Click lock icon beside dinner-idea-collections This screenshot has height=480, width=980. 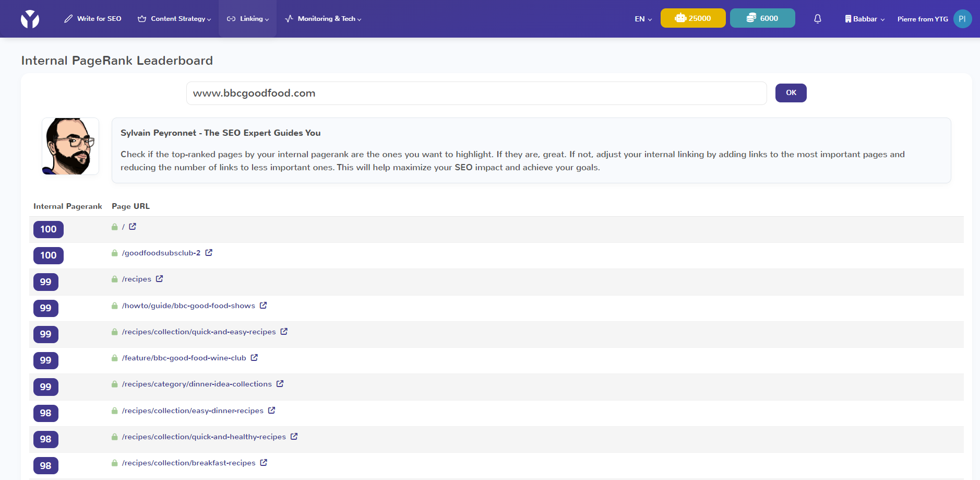114,384
